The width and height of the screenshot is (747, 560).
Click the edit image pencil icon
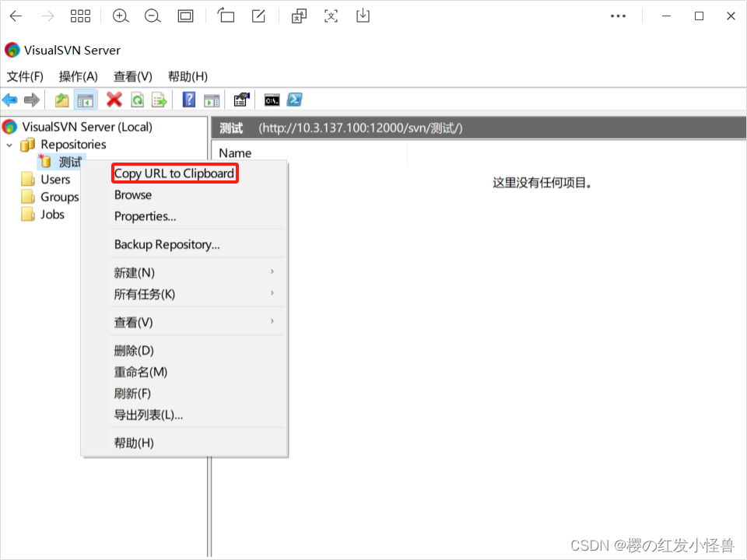pos(258,16)
